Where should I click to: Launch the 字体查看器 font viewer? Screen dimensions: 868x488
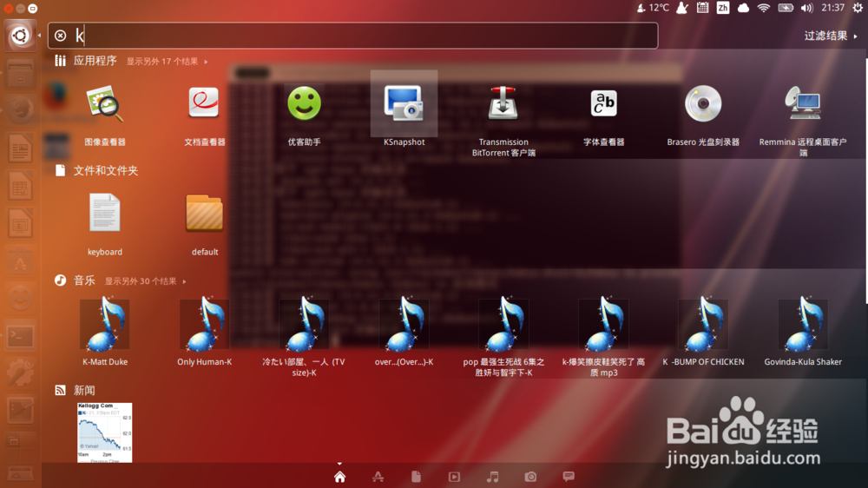[x=603, y=104]
